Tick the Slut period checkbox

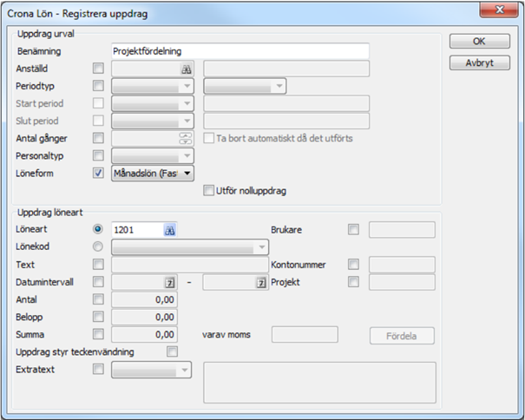pos(98,121)
